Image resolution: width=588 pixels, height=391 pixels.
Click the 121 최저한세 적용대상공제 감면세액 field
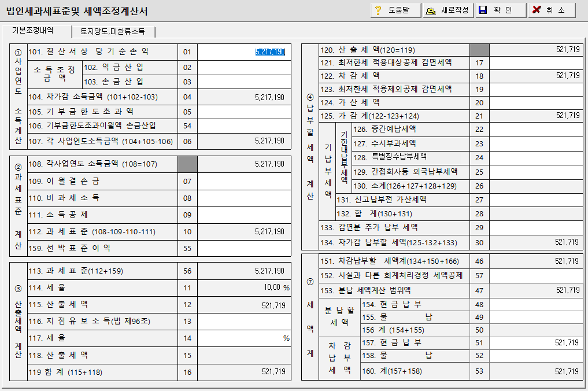[x=536, y=62]
